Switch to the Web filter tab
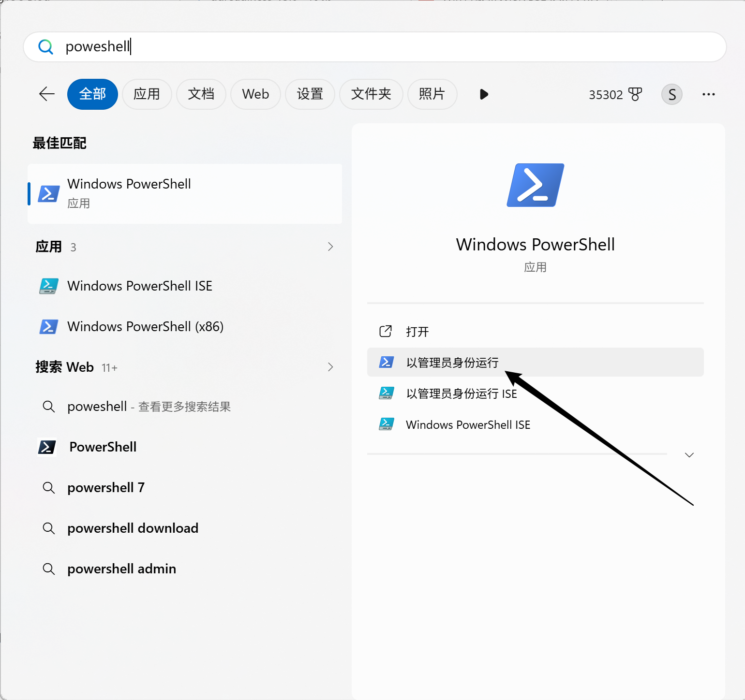The width and height of the screenshot is (745, 700). (x=255, y=94)
